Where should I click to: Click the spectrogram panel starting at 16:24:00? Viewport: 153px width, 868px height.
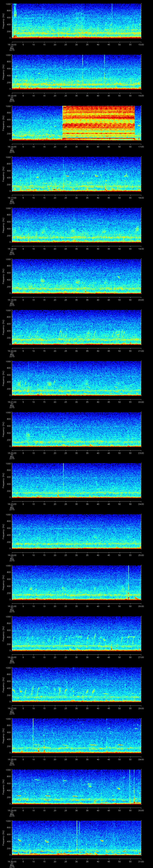pos(77,531)
